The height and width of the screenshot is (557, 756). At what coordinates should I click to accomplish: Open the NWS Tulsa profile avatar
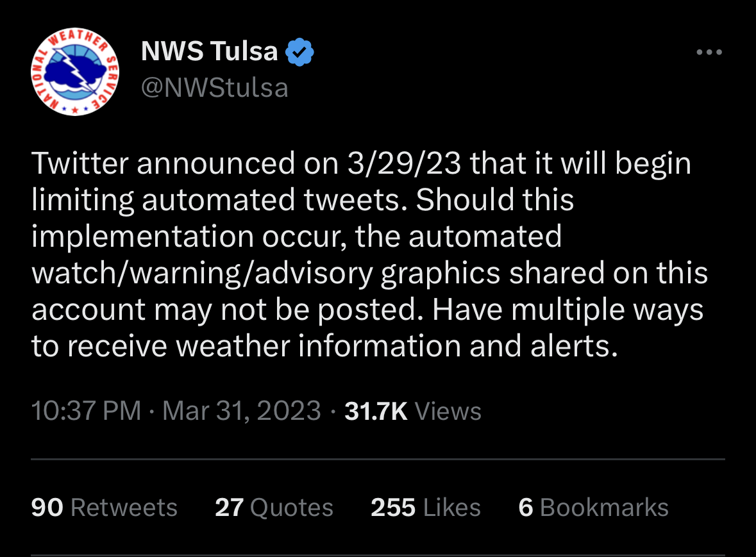(75, 72)
